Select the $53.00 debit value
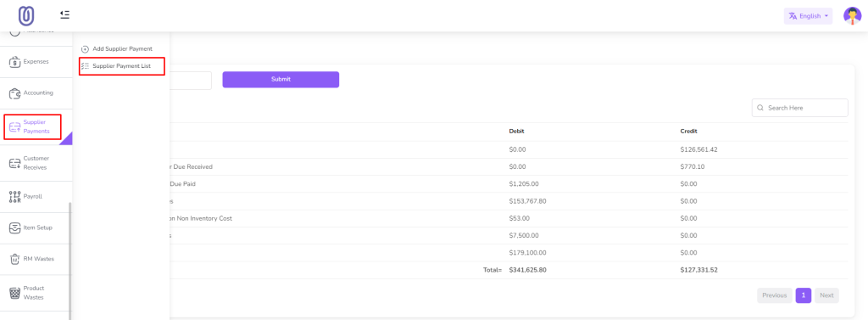The width and height of the screenshot is (868, 320). [520, 218]
